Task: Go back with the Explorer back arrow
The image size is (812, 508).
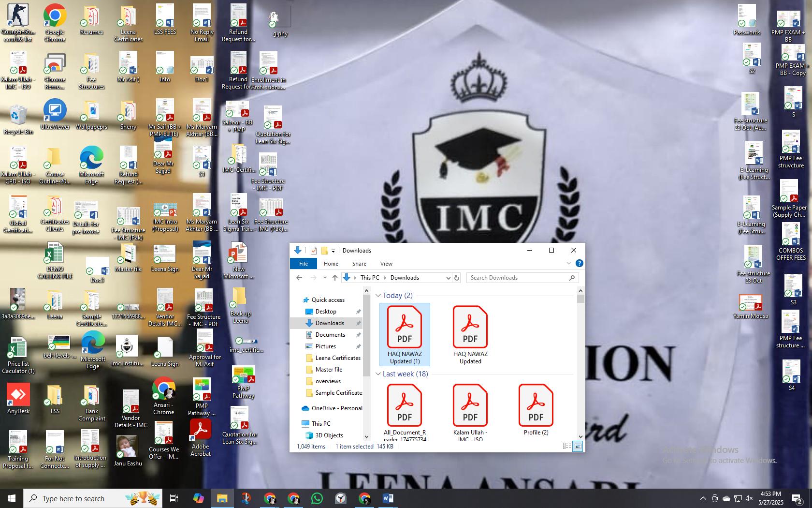Action: coord(299,278)
